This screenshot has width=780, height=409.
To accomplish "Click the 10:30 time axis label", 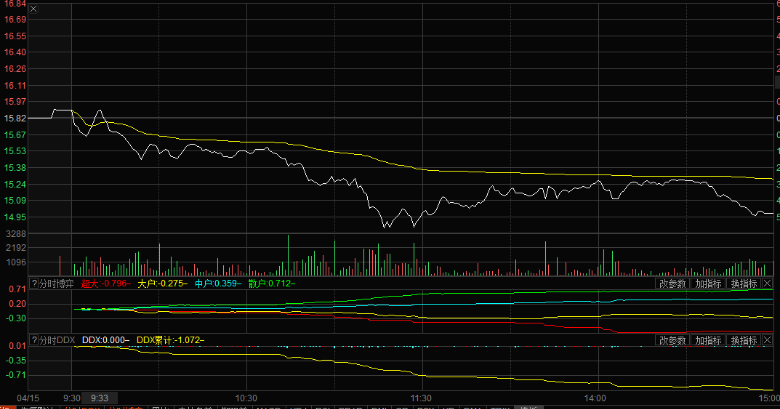I will coord(245,398).
